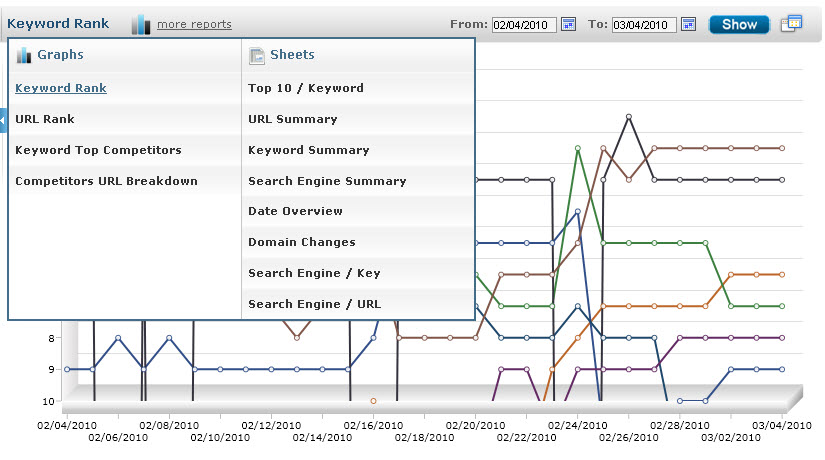The image size is (825, 460).
Task: Click the To date input field
Action: click(644, 24)
